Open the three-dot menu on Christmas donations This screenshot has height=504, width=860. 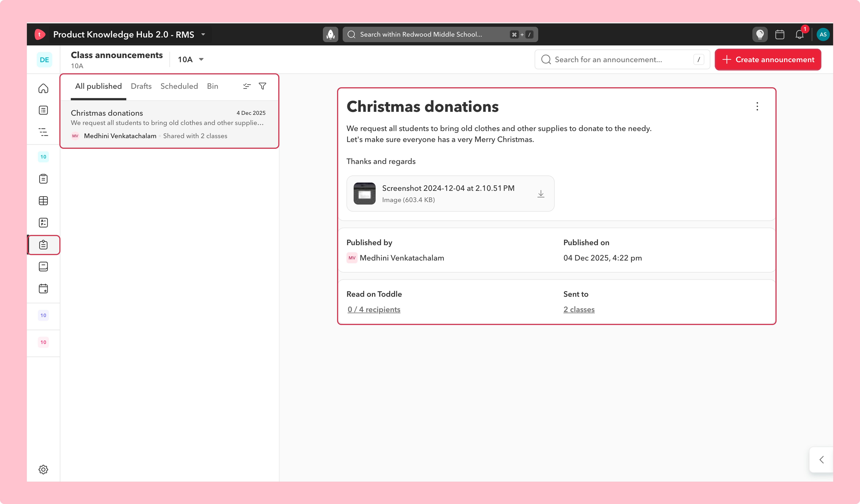757,106
